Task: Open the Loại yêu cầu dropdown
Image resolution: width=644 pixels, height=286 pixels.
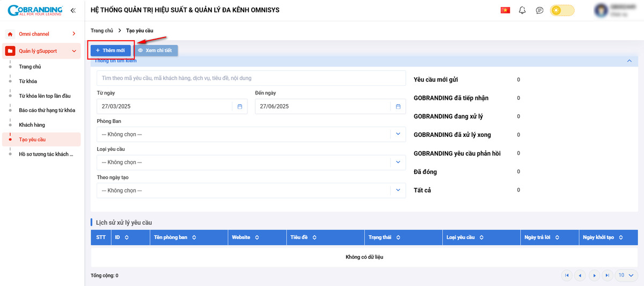Action: (x=398, y=162)
